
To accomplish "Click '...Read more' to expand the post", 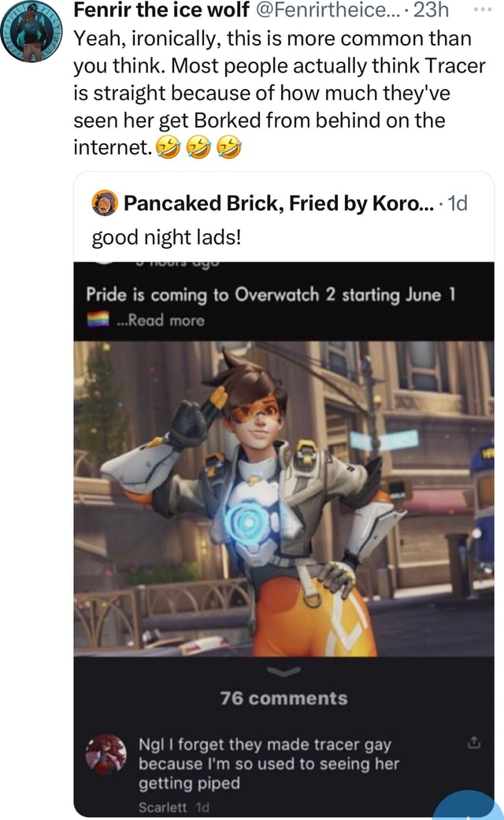I will point(161,320).
